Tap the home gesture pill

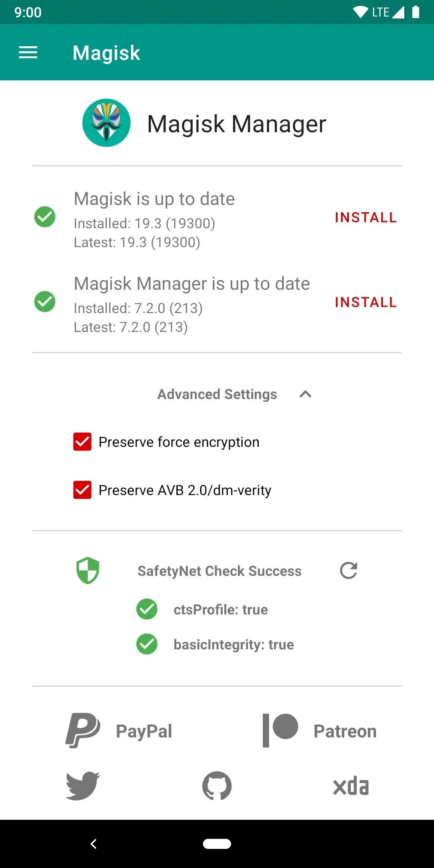point(217,844)
